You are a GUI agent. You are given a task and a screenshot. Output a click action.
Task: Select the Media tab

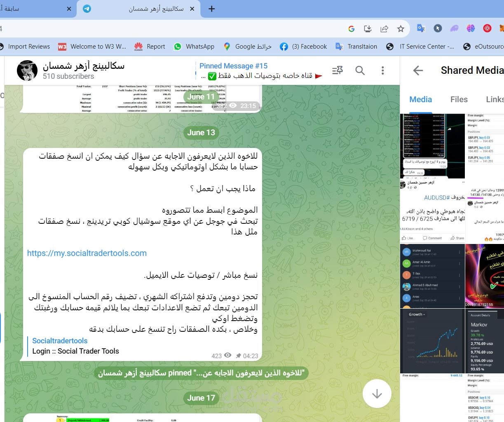pos(421,99)
